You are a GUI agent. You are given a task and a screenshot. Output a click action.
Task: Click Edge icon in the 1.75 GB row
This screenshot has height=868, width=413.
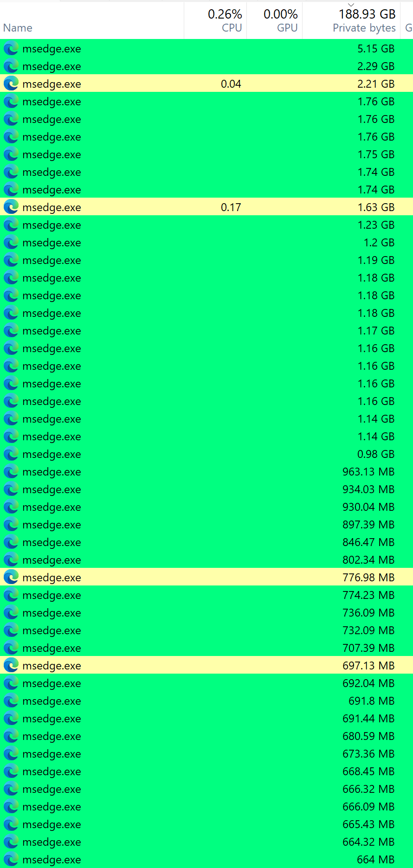point(11,154)
